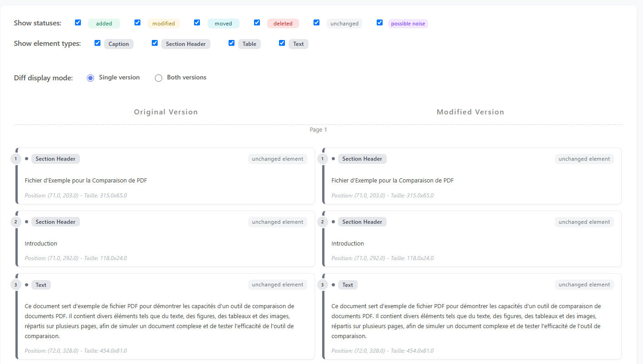The image size is (643, 364).
Task: Click the "Section Header" tag on Introduction card
Action: 55,221
